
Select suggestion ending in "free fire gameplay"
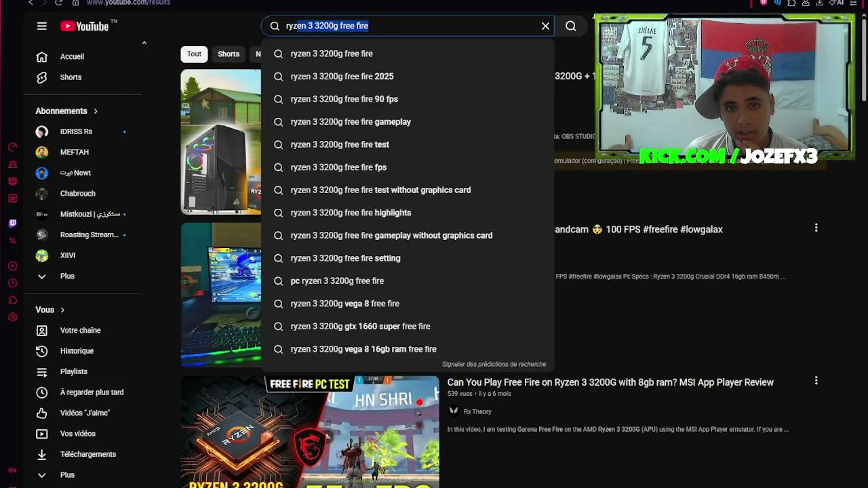[x=407, y=122]
